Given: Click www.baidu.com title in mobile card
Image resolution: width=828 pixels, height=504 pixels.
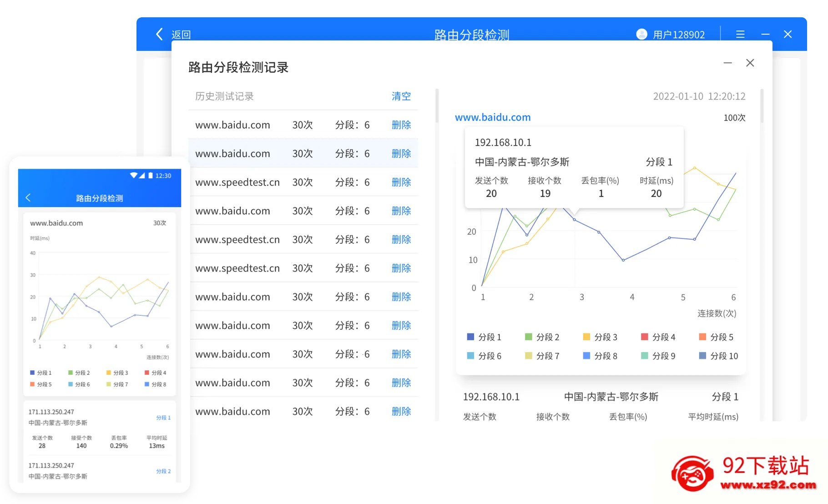Looking at the screenshot, I should (56, 223).
